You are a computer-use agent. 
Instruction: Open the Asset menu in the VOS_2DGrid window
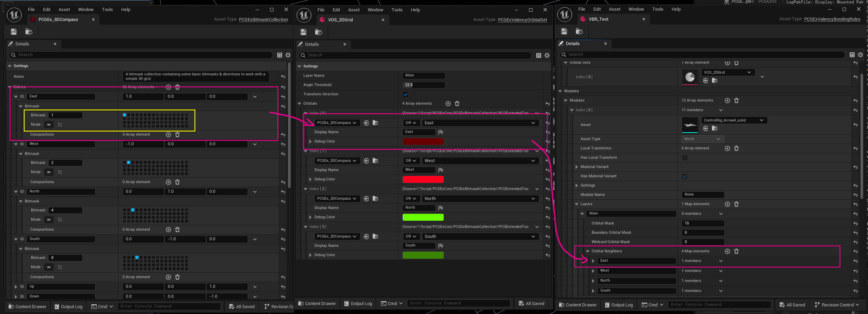click(354, 10)
